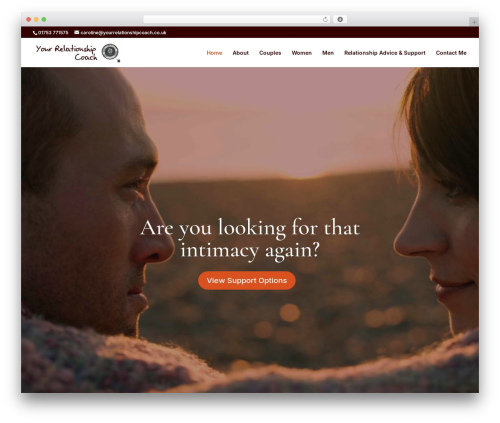Open Relationship Advice & Support menu
Image resolution: width=500 pixels, height=423 pixels.
coord(385,53)
